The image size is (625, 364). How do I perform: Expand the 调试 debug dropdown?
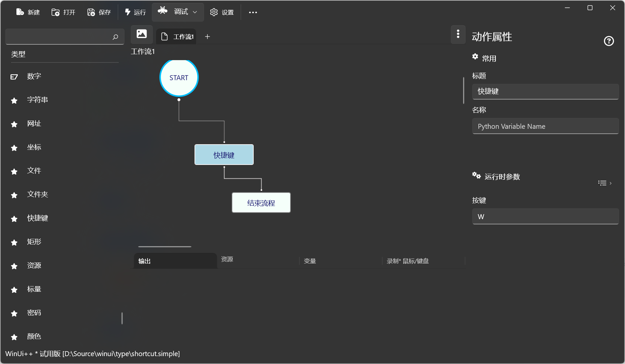[x=195, y=12]
